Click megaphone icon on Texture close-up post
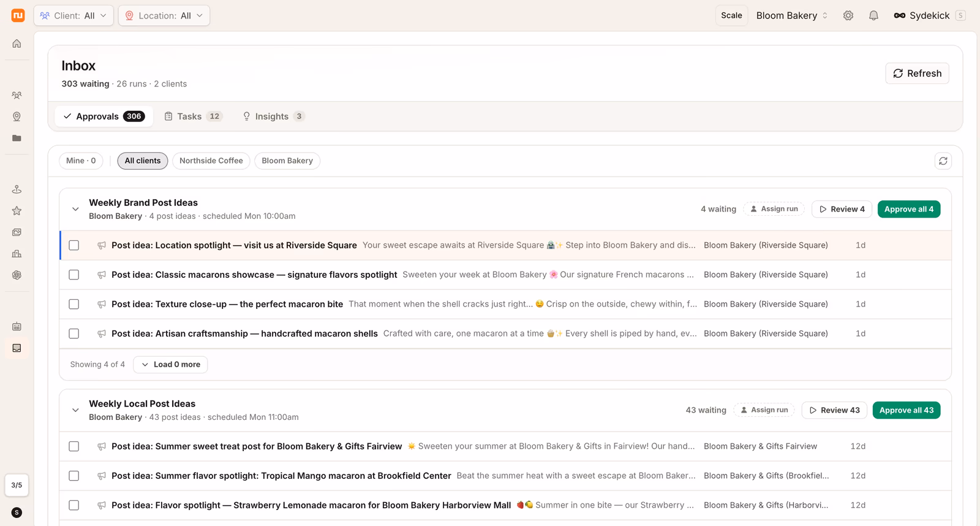980x526 pixels. pyautogui.click(x=102, y=304)
